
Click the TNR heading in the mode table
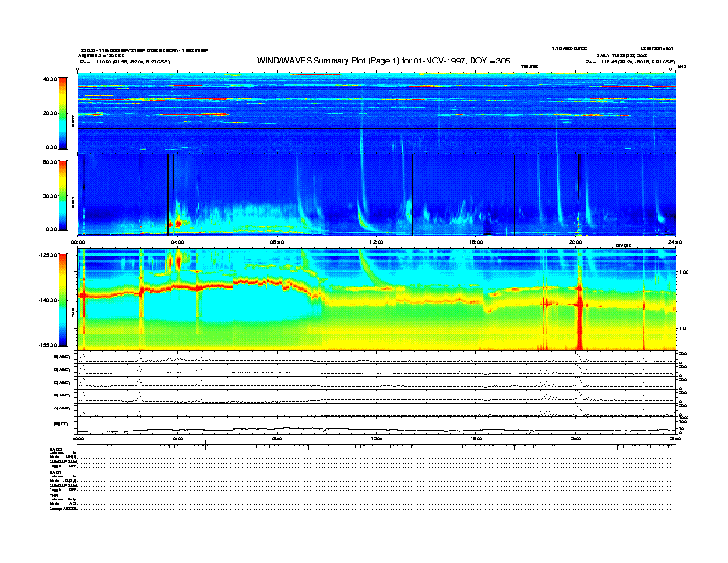point(52,495)
